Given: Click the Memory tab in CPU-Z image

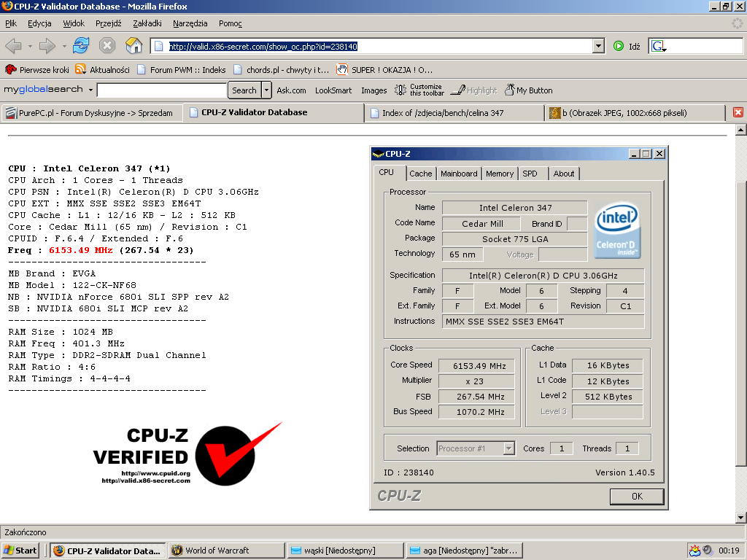Looking at the screenshot, I should pos(500,174).
